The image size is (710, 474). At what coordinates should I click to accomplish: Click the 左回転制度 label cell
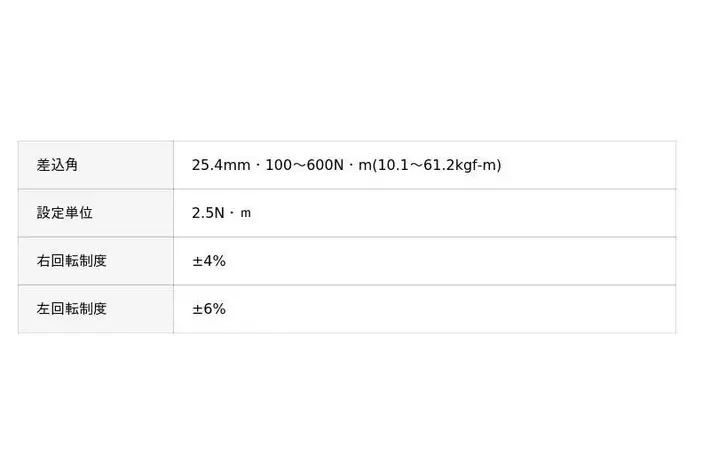[x=71, y=309]
